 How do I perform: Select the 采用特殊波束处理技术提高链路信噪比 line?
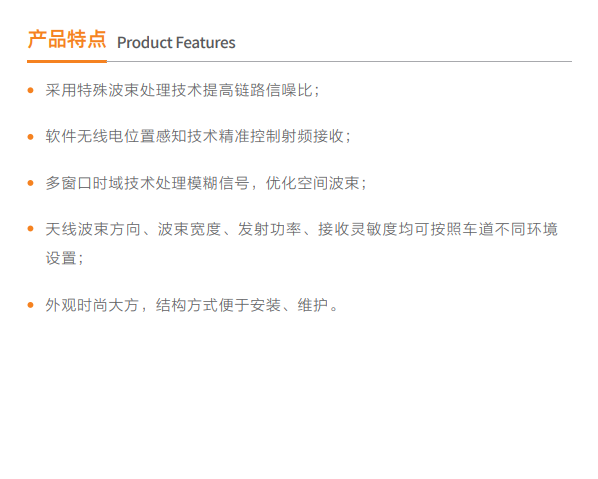point(182,90)
